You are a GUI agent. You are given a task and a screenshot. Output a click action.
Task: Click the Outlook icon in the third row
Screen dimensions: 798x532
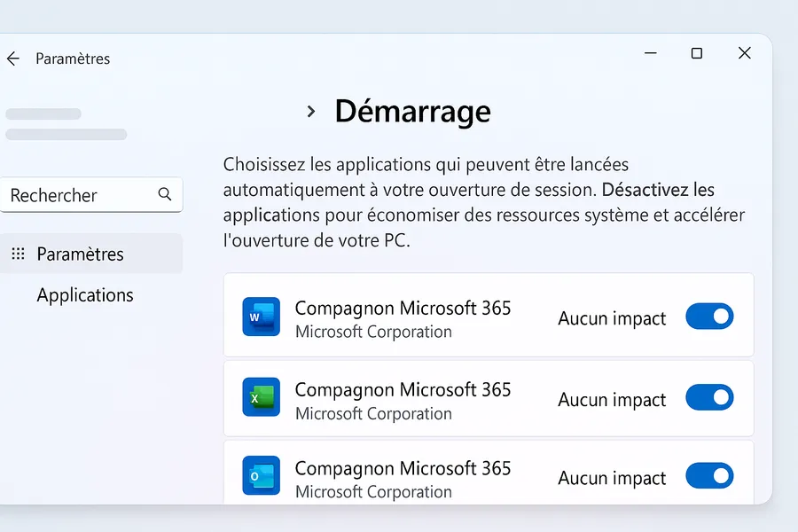pyautogui.click(x=261, y=475)
